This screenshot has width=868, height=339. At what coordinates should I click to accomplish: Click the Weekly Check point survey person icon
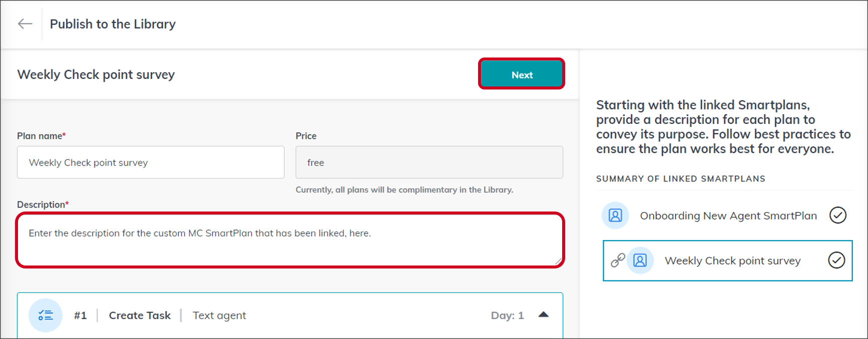pyautogui.click(x=640, y=260)
